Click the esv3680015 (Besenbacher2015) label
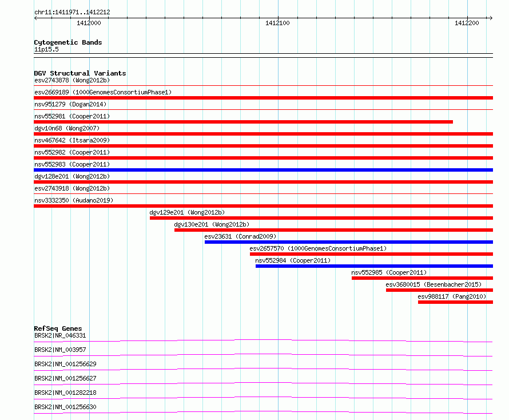The image size is (509, 420). point(434,284)
